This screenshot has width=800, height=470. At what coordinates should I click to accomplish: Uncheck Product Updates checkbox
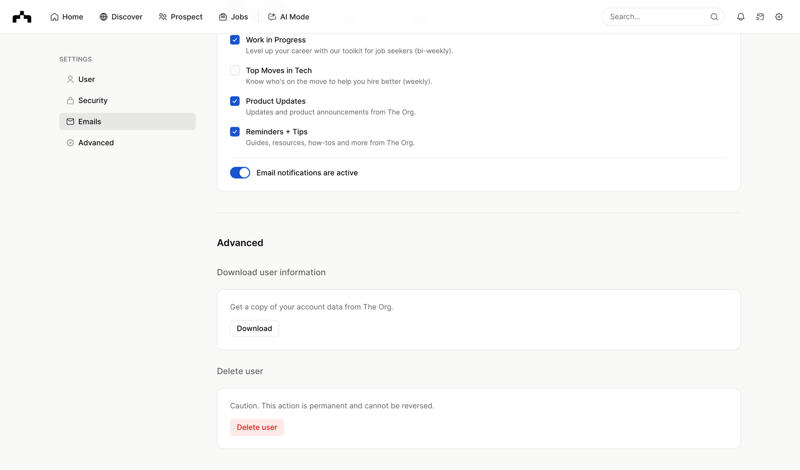pos(235,101)
